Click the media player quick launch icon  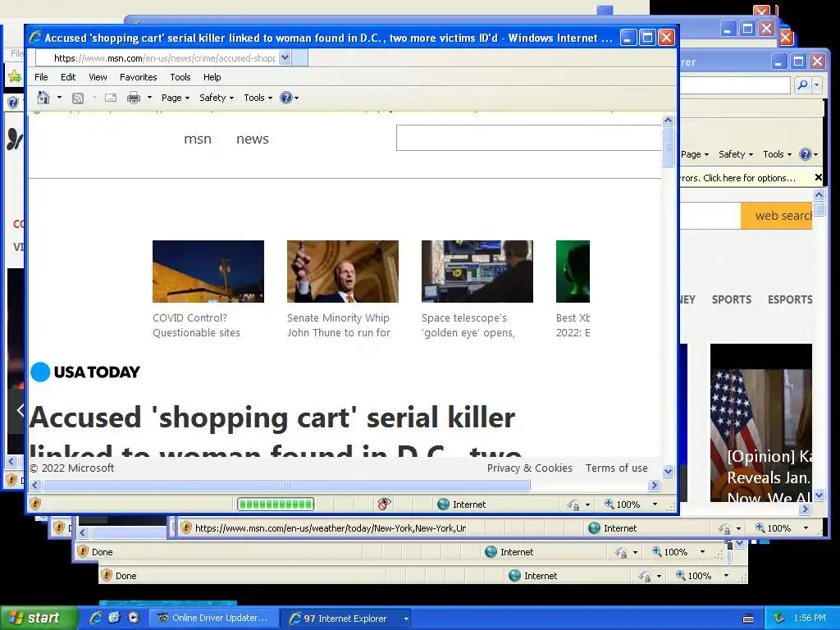[x=134, y=618]
